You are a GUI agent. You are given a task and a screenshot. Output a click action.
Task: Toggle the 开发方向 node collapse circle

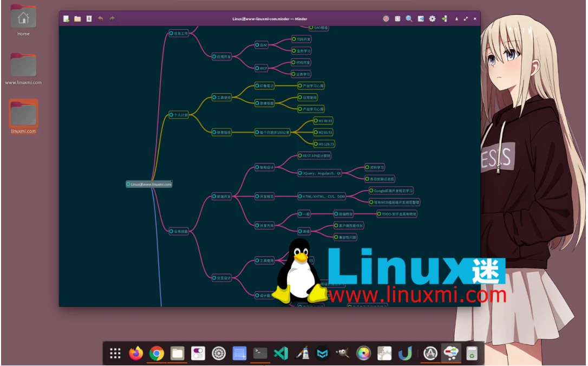point(257,226)
